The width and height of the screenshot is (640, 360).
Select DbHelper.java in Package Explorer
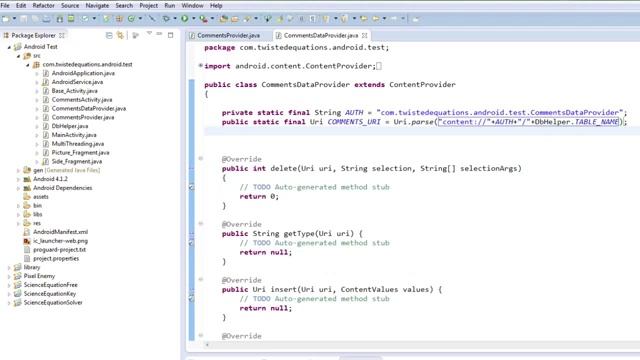coord(70,126)
